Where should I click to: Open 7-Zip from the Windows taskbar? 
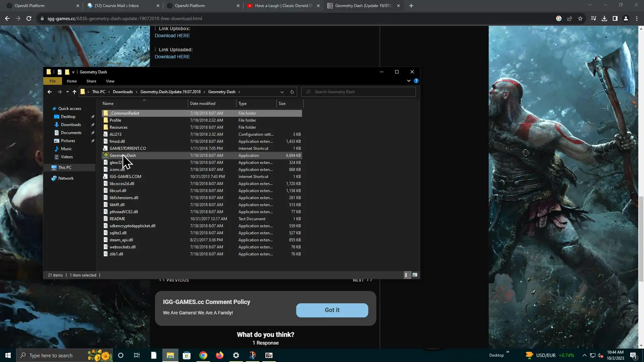pos(269,355)
